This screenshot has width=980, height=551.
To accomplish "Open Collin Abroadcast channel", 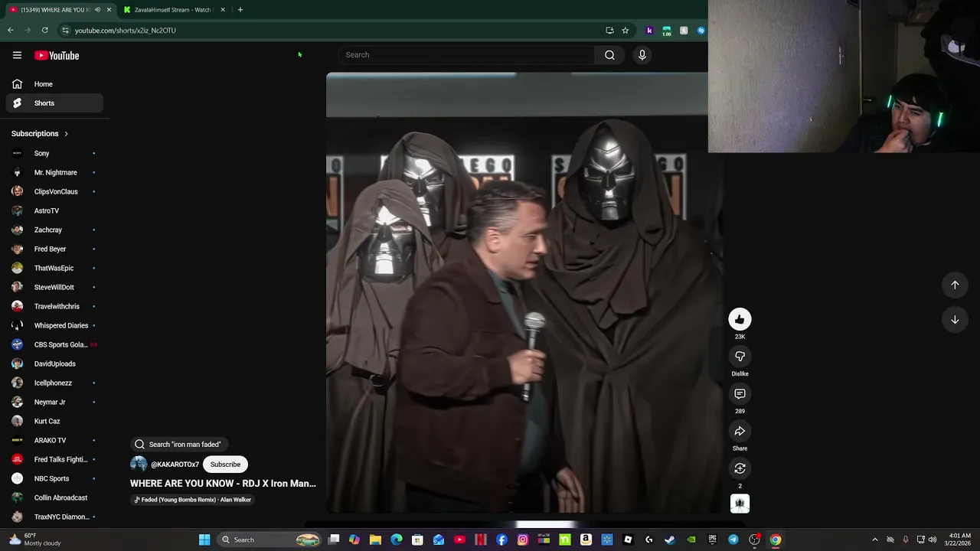I will (x=54, y=497).
